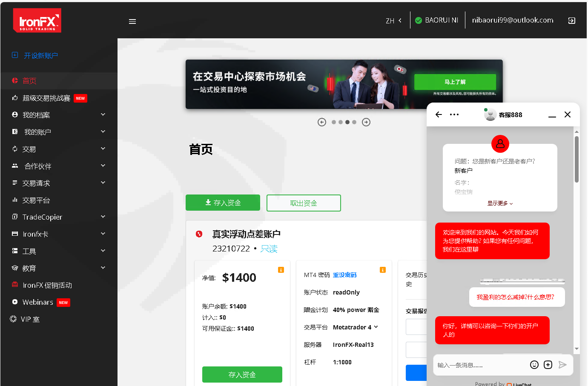Open the Metatrader 4 platform dropdown
The image size is (588, 386).
pos(355,327)
